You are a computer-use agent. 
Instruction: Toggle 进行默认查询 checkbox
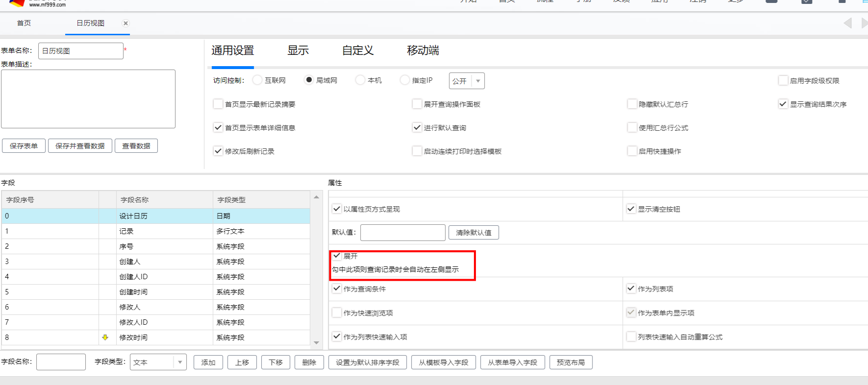pyautogui.click(x=417, y=127)
